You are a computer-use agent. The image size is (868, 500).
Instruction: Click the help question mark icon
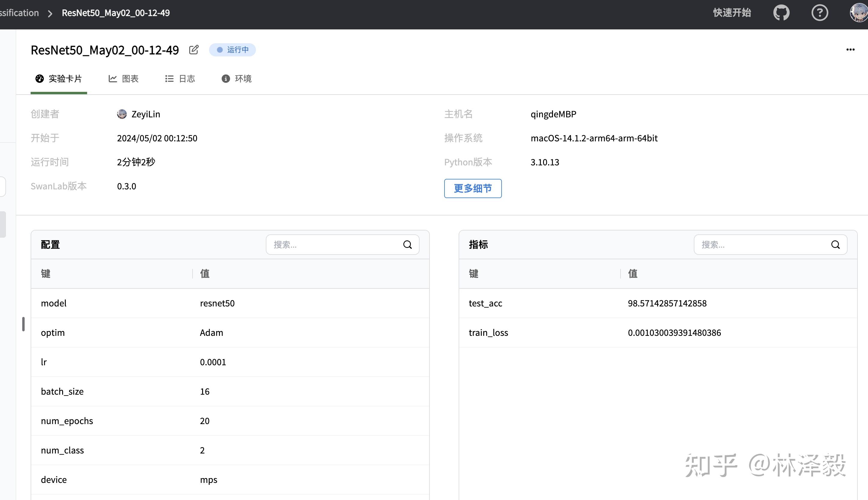tap(820, 13)
